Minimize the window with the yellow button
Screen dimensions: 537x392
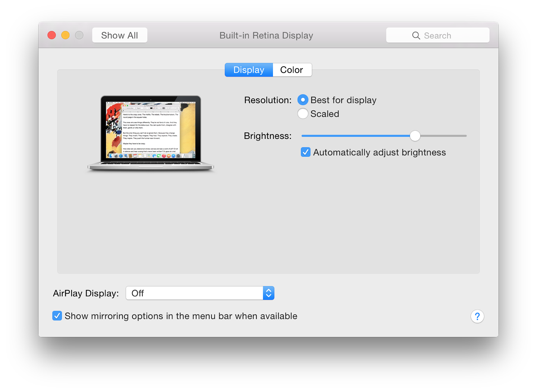[x=65, y=35]
